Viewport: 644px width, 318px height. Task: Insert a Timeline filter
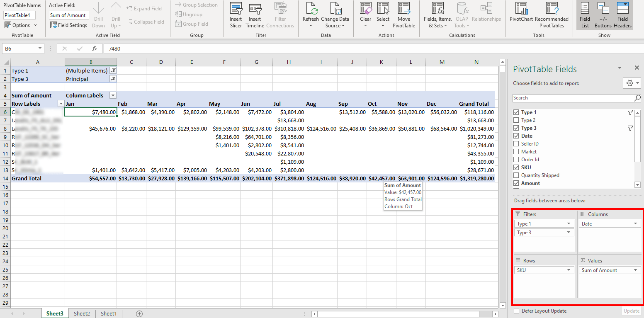(255, 15)
